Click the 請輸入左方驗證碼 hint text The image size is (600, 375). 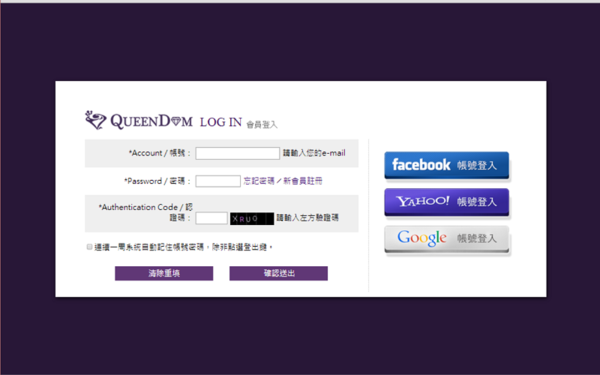[308, 218]
